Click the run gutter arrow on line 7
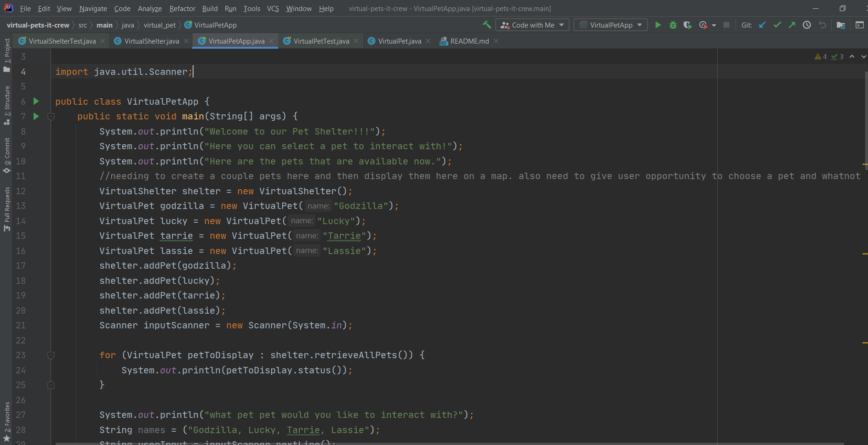The width and height of the screenshot is (868, 445). (x=36, y=116)
